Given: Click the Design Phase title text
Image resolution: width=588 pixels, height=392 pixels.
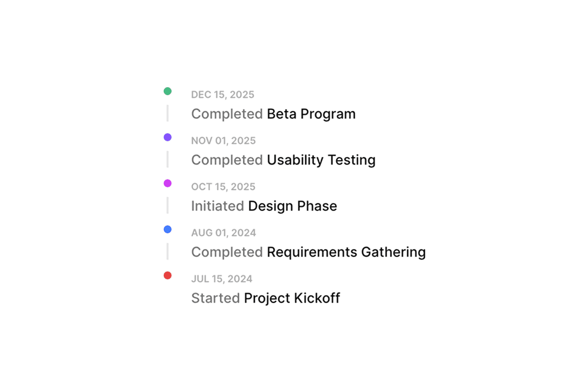Looking at the screenshot, I should click(x=293, y=206).
